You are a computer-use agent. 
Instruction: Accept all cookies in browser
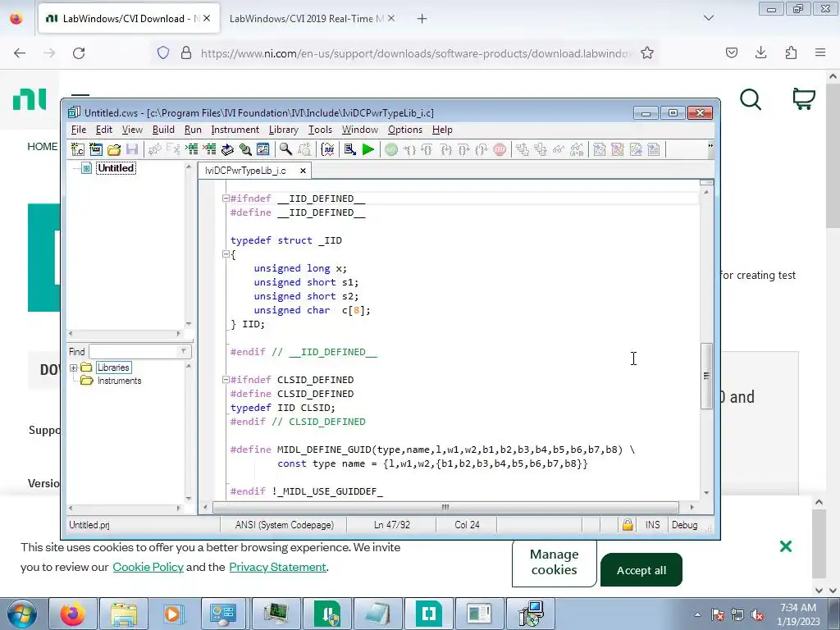coord(641,570)
